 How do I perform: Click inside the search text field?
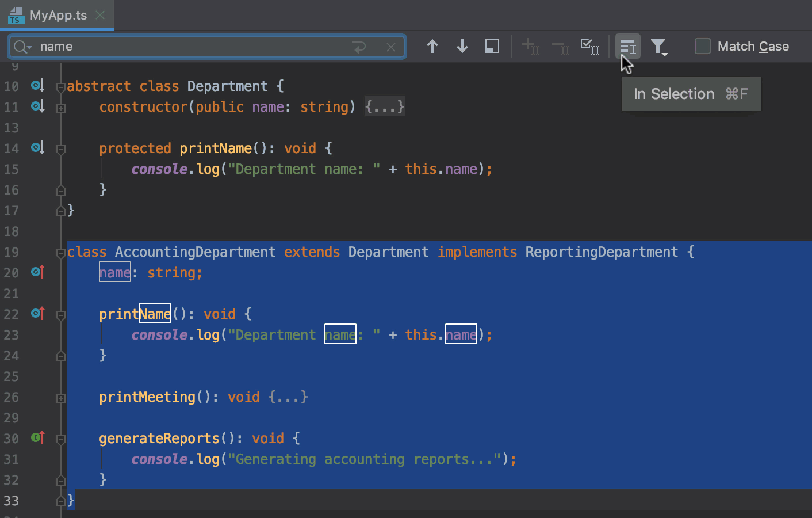(x=173, y=47)
